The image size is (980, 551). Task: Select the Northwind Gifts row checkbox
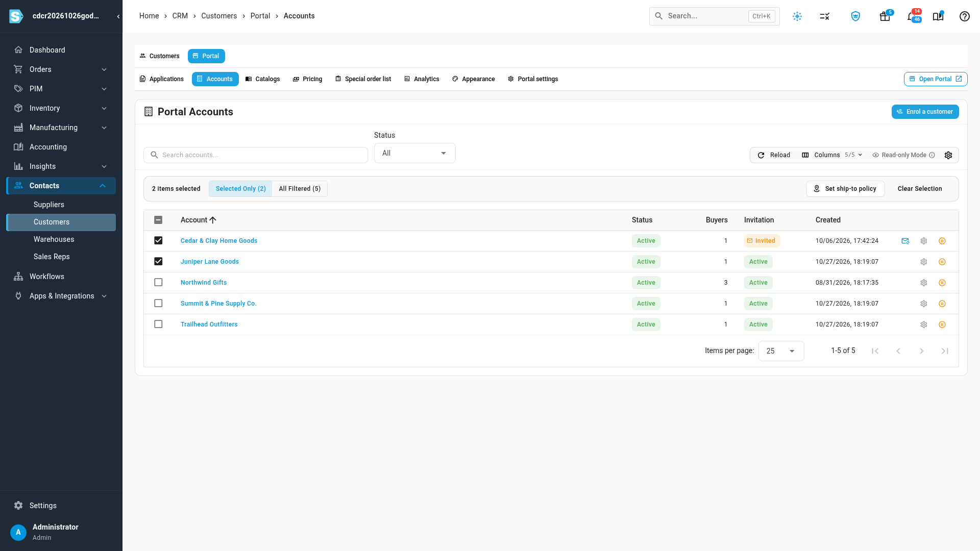pyautogui.click(x=158, y=283)
